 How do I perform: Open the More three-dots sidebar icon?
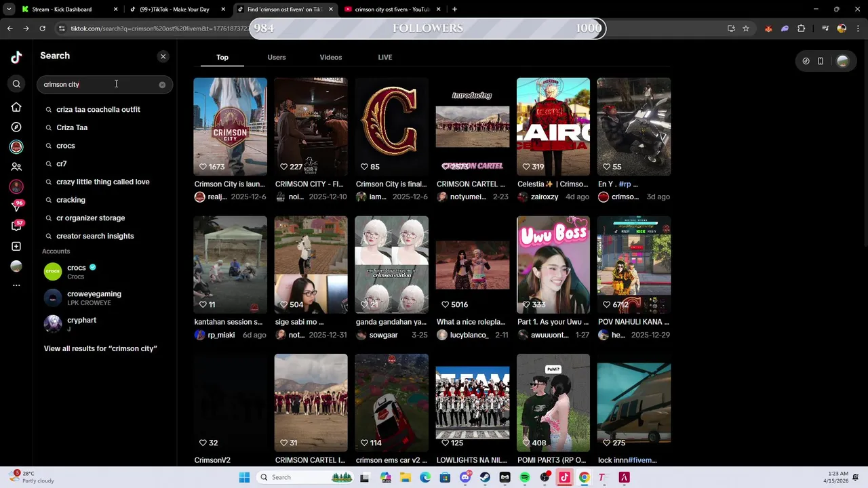pyautogui.click(x=16, y=285)
